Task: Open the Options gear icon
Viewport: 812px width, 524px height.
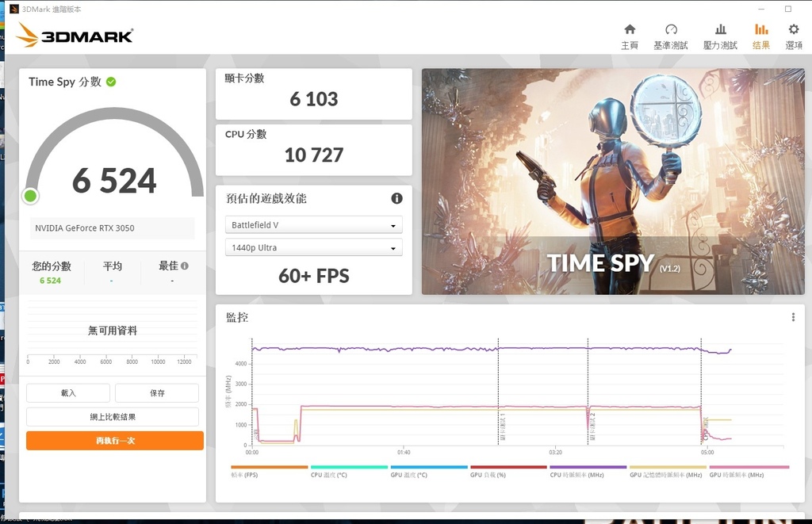Action: [793, 29]
